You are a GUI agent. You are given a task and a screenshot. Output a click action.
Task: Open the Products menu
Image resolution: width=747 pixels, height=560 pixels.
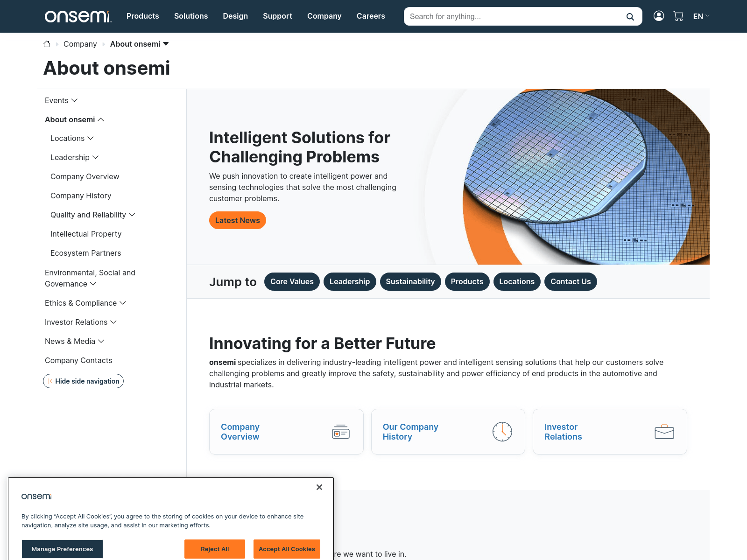pyautogui.click(x=143, y=16)
